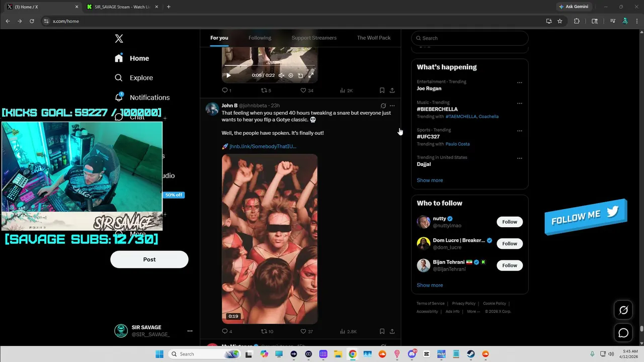
Task: Open more options for Joe Rogan trend
Action: point(520,82)
